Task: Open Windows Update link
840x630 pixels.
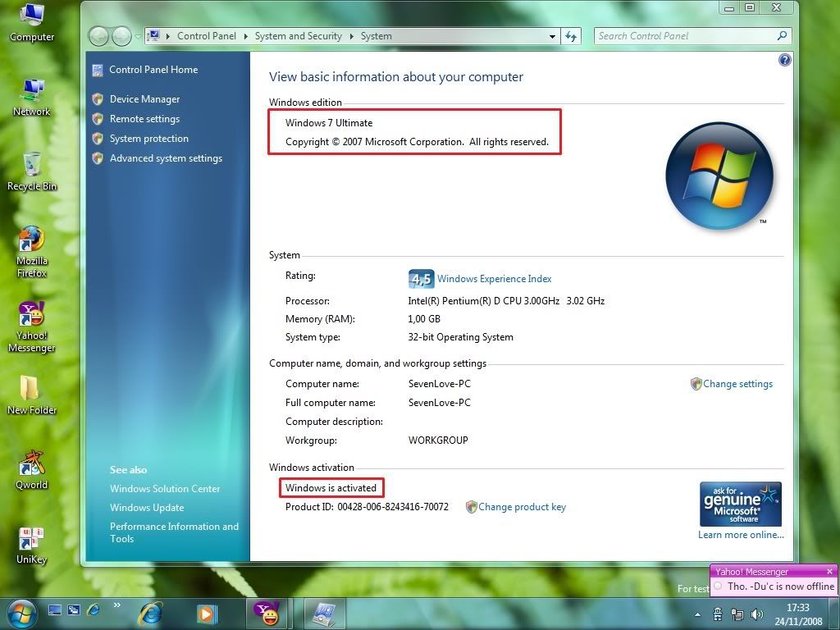Action: pos(147,507)
